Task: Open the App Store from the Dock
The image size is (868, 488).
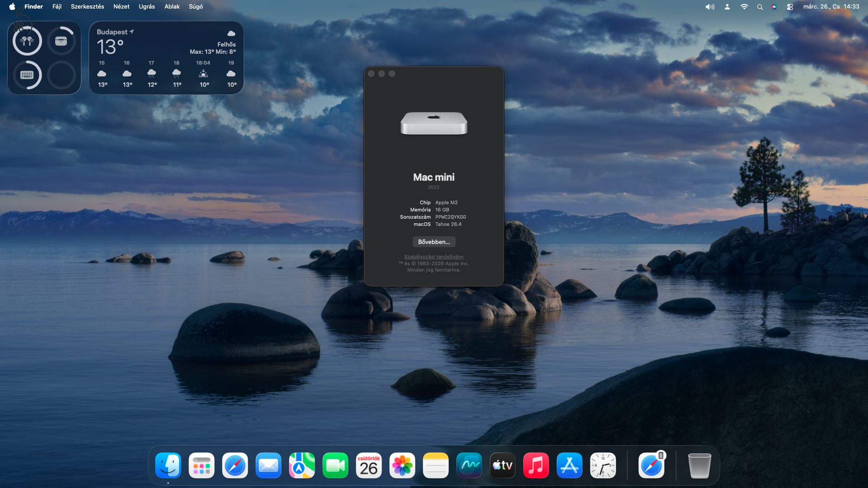Action: click(569, 465)
